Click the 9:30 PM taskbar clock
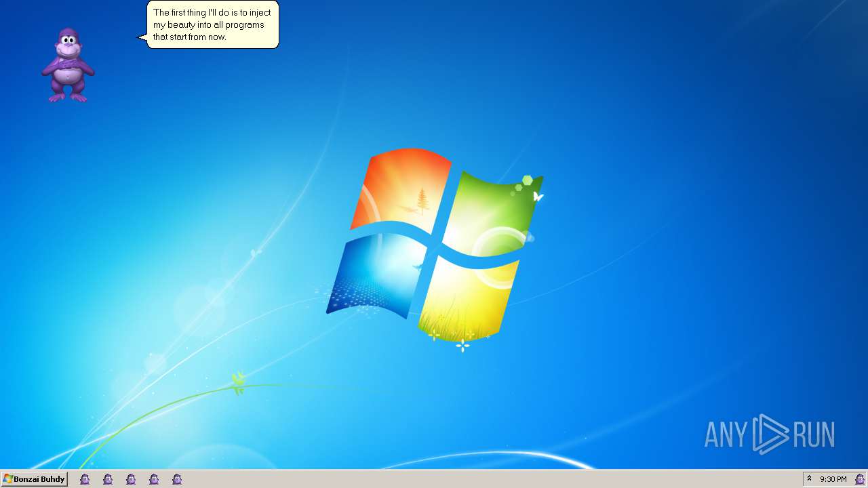 [x=833, y=479]
